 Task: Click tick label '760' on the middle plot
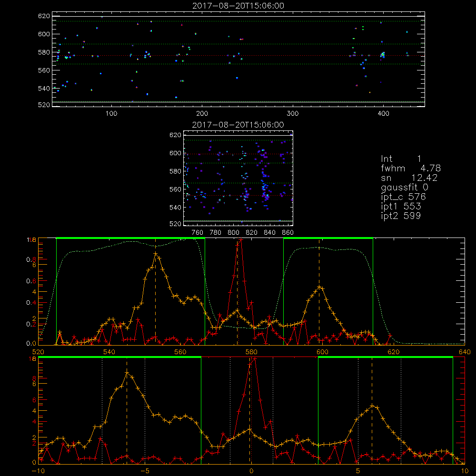tap(198, 233)
